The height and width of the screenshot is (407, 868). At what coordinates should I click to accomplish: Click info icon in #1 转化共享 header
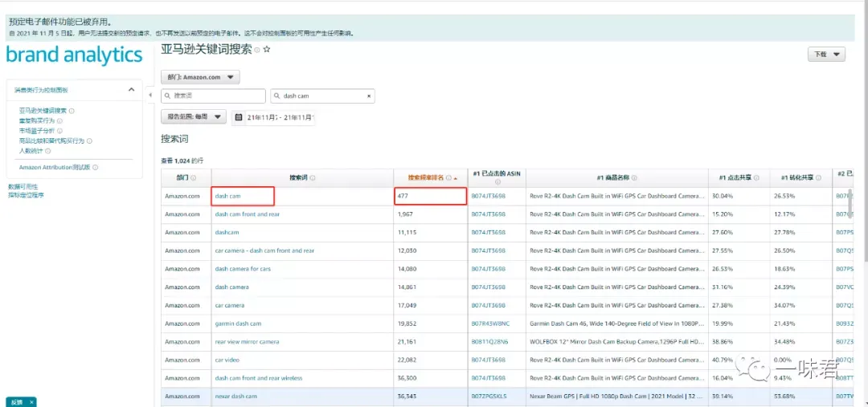click(x=818, y=178)
